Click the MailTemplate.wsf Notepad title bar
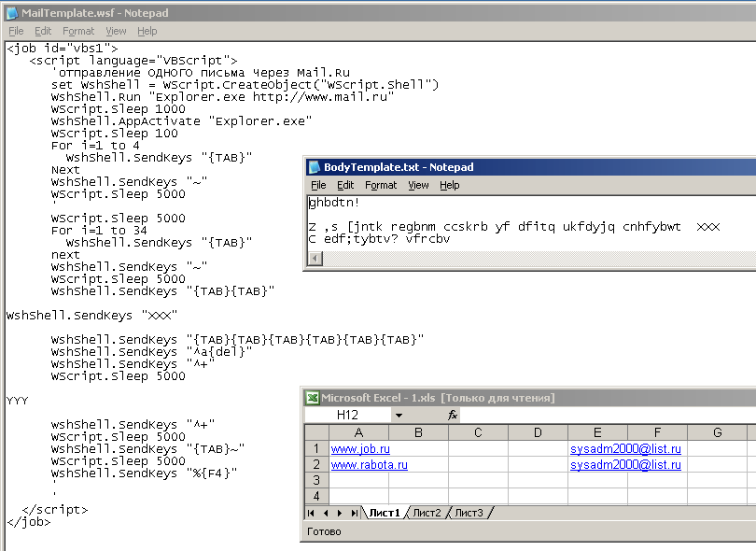756x551 pixels. pyautogui.click(x=378, y=13)
